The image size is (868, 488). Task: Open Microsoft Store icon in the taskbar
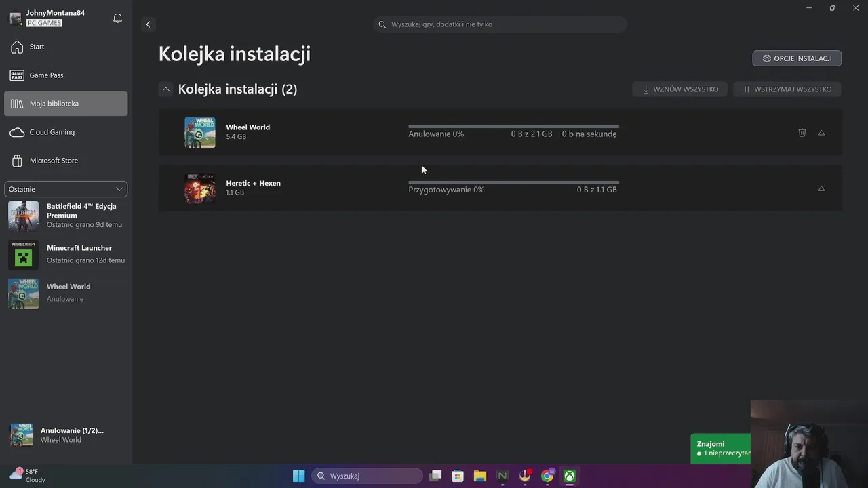click(458, 476)
